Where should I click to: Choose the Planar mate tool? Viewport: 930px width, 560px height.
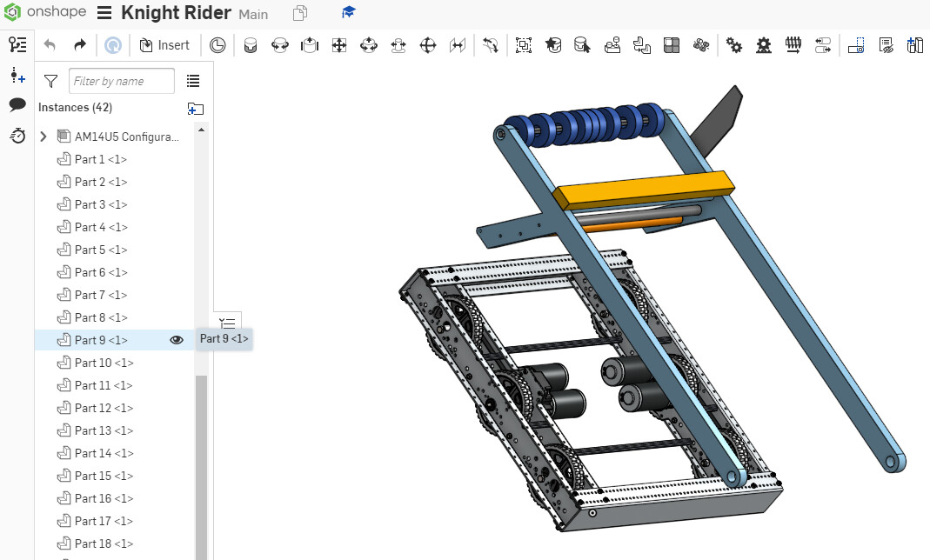[x=338, y=44]
